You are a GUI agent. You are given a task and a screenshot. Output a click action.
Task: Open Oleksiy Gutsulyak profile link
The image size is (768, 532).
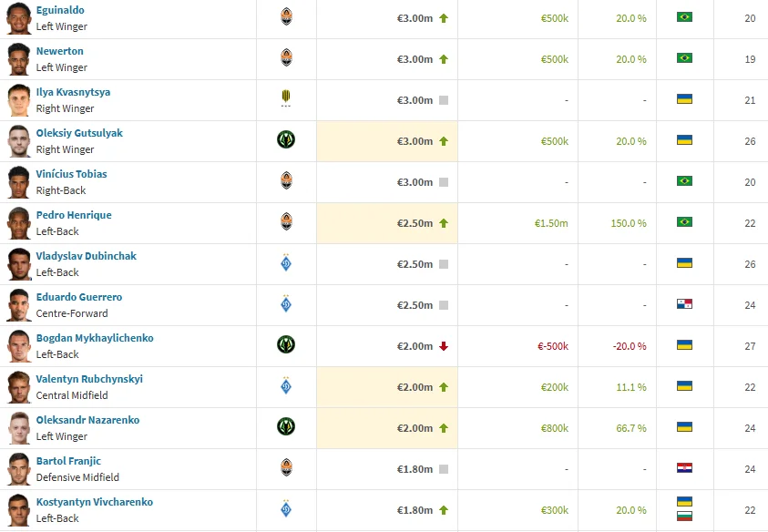pyautogui.click(x=79, y=133)
